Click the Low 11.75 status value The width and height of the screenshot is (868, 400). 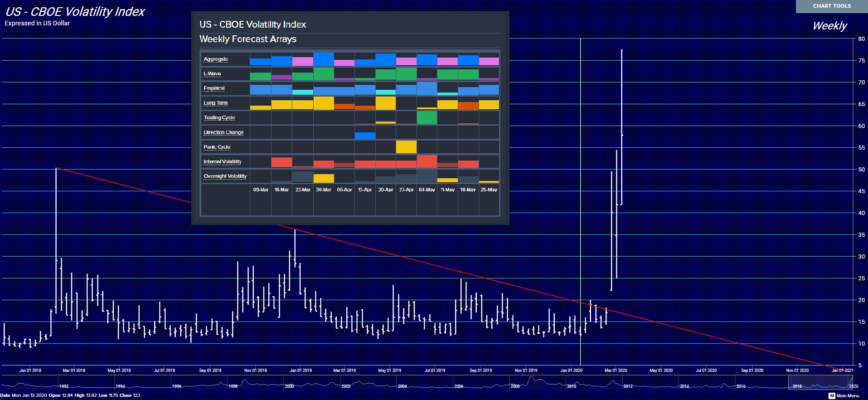tap(108, 395)
